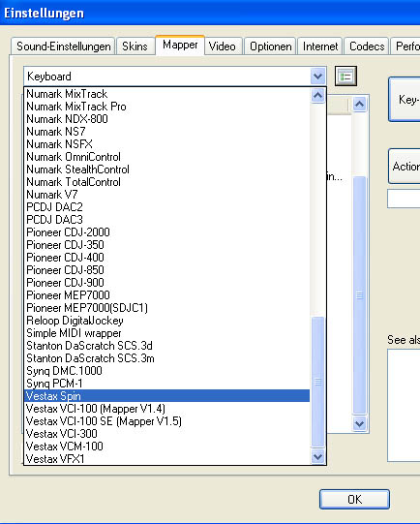420x524 pixels.
Task: Click the mapping table scrollbar thumb
Action: pyautogui.click(x=360, y=295)
